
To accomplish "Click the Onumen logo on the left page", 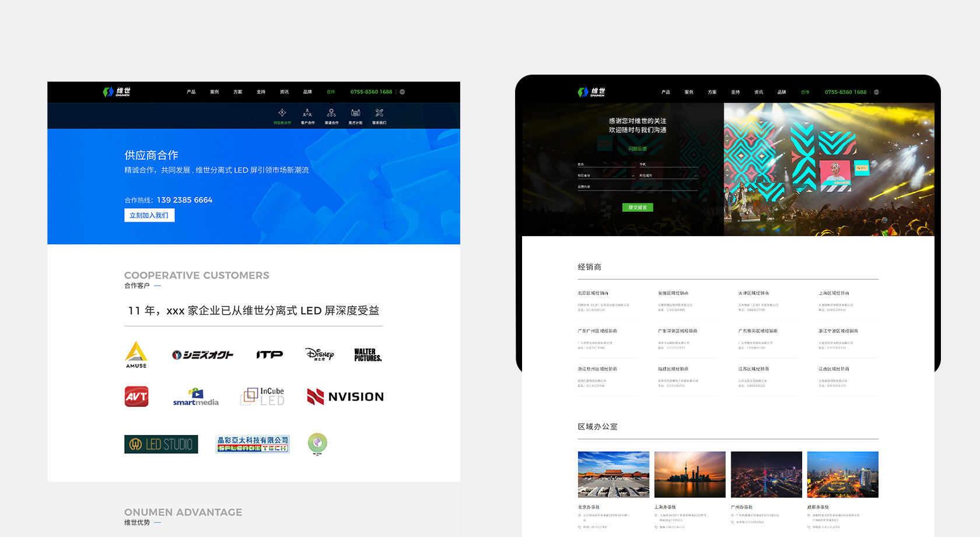I will coord(117,92).
